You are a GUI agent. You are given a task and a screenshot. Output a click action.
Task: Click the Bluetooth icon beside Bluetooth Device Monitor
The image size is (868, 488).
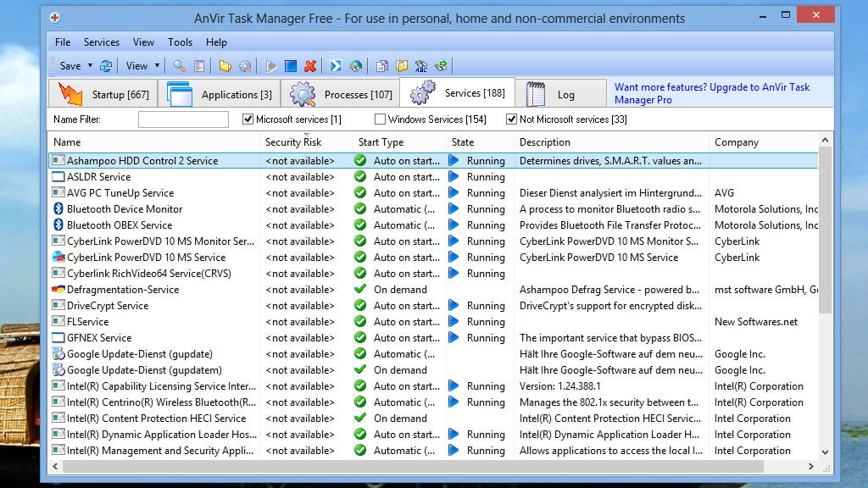tap(58, 209)
